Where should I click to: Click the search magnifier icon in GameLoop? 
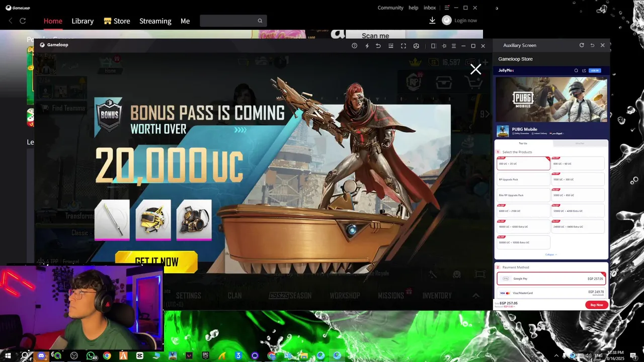[260, 21]
